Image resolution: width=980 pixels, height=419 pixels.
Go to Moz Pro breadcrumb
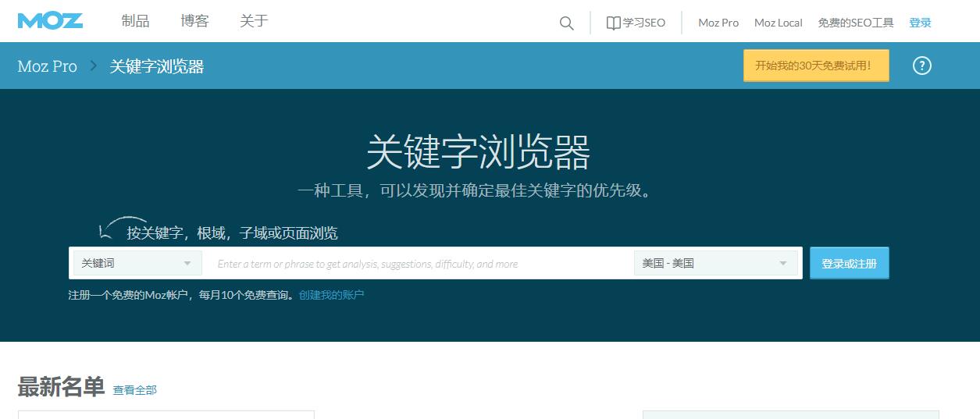(48, 66)
